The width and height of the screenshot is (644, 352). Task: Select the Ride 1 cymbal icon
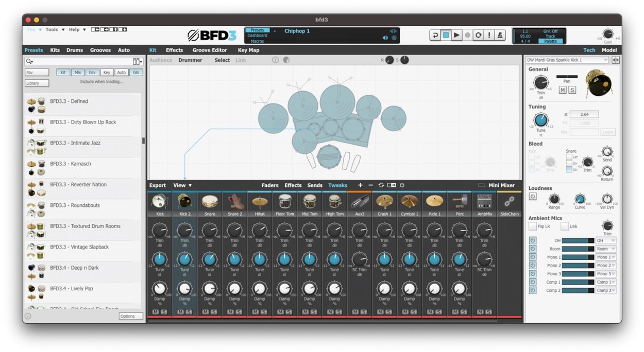[x=434, y=201]
